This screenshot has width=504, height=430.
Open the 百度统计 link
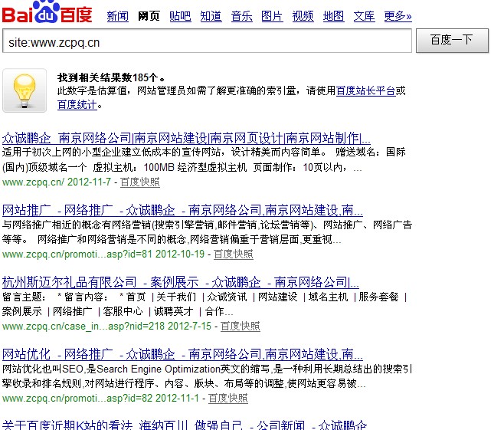(77, 105)
